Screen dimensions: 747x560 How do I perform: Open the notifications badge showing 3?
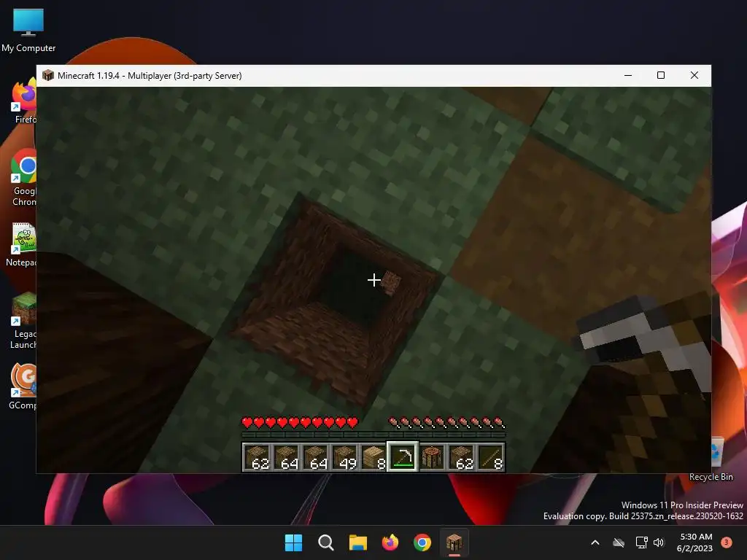point(727,542)
